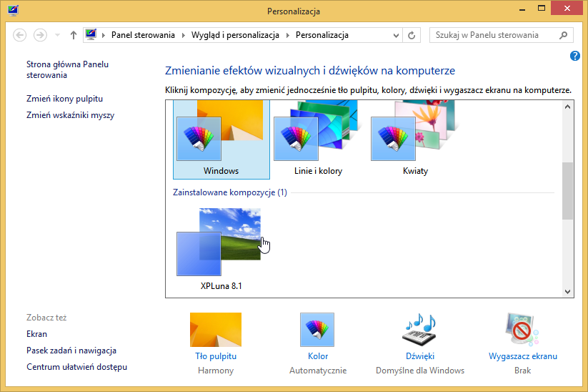Open Tło pulpitu desktop background icon
The image size is (588, 392).
[x=216, y=329]
